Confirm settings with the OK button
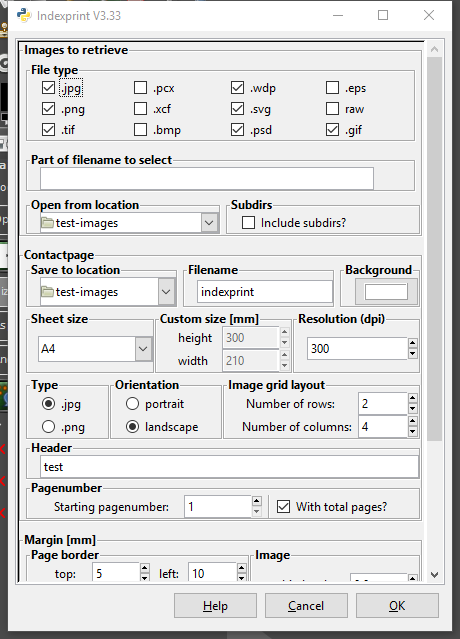Image resolution: width=460 pixels, height=639 pixels. click(397, 606)
